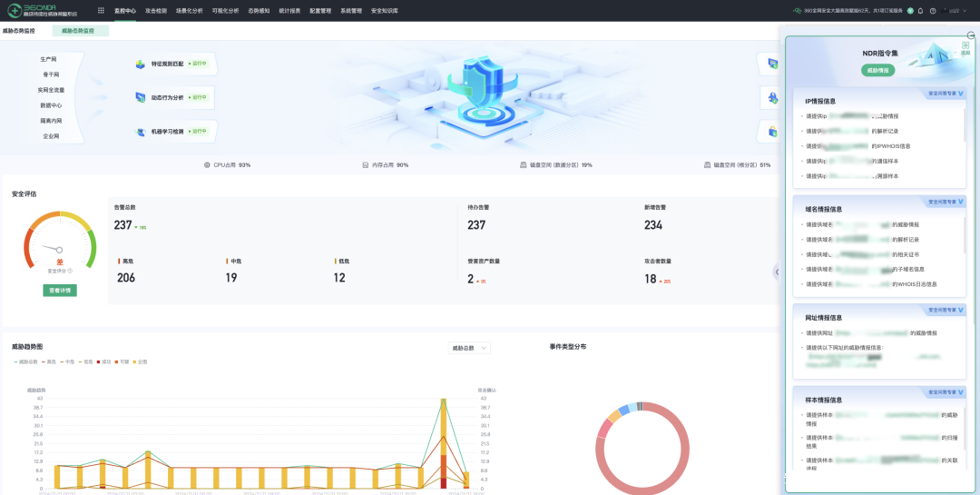This screenshot has height=495, width=980.
Task: Open the 威胁总数 dropdown above trend chart
Action: pyautogui.click(x=470, y=348)
